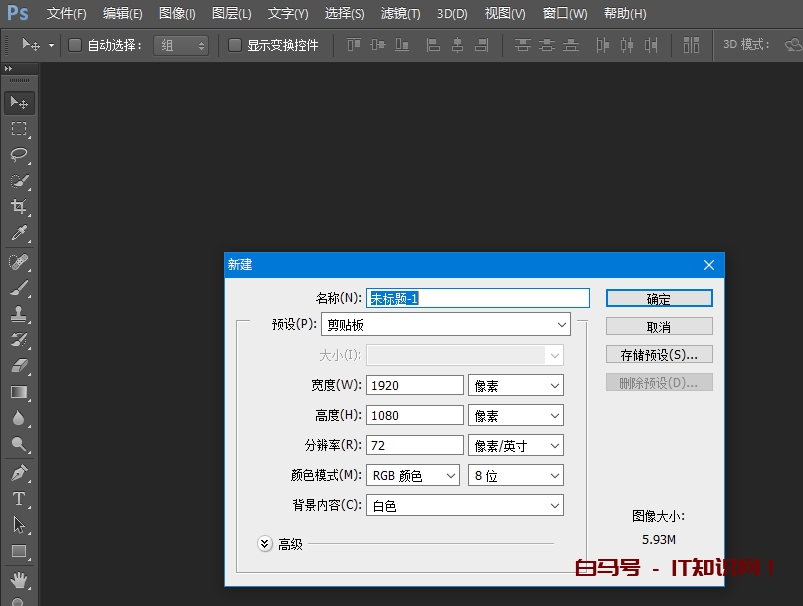Select the Rectangular Marquee tool
This screenshot has width=803, height=606.
[19, 128]
